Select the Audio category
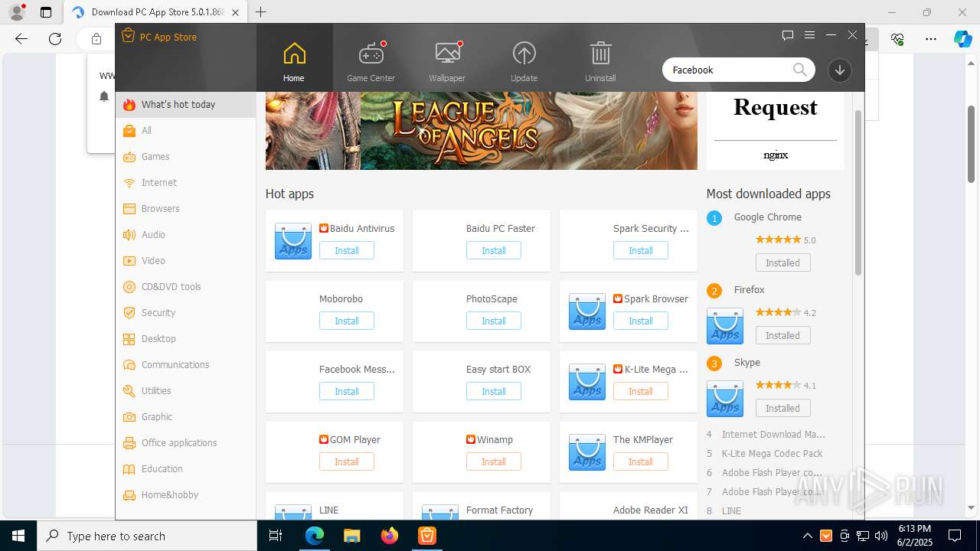980x551 pixels. (185, 235)
